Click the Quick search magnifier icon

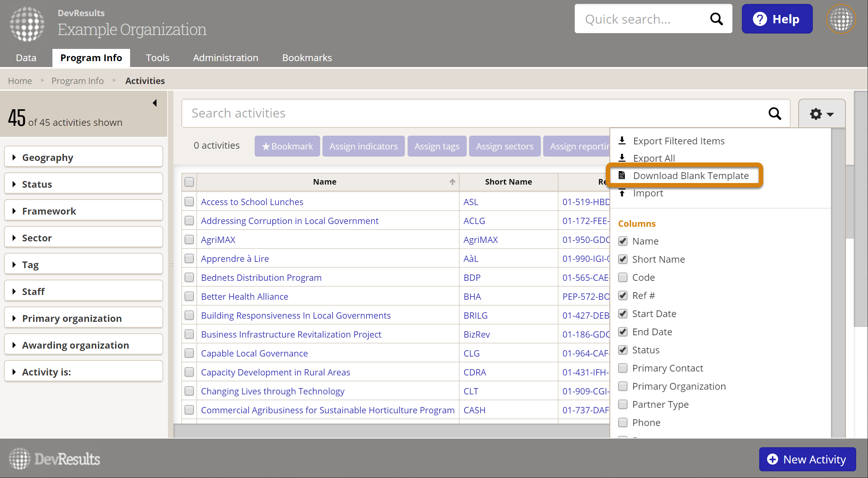coord(716,19)
